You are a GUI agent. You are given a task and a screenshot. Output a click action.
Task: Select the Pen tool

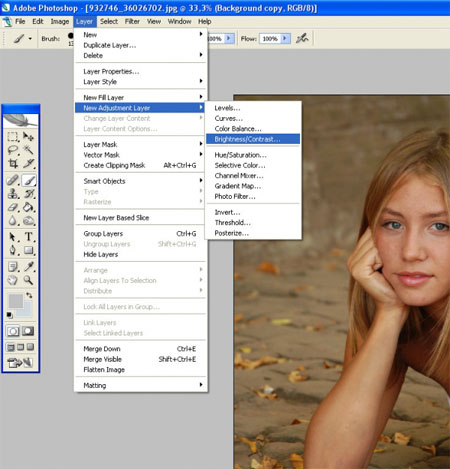(x=13, y=250)
